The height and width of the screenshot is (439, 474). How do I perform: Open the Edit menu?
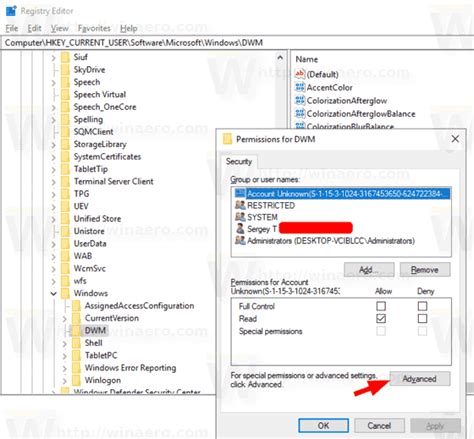tap(34, 28)
